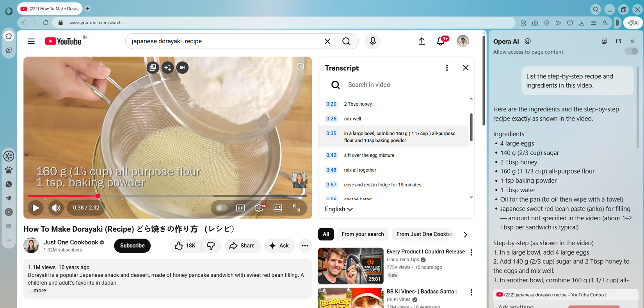644x308 pixels.
Task: Open the YouTube account avatar menu
Action: (463, 41)
